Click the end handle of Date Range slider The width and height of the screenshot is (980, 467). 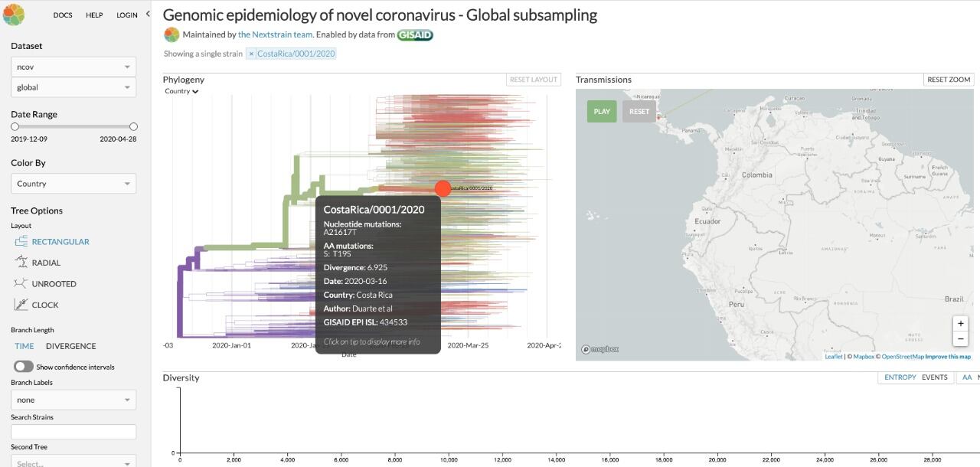(x=133, y=126)
